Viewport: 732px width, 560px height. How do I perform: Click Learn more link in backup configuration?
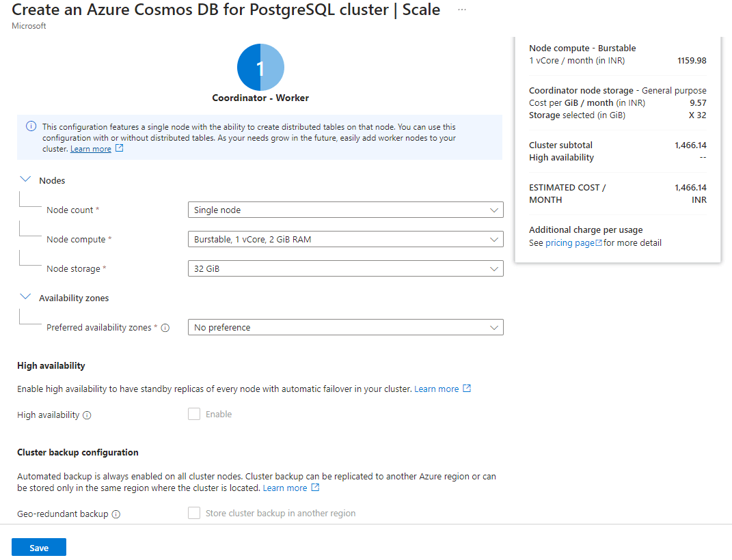285,488
